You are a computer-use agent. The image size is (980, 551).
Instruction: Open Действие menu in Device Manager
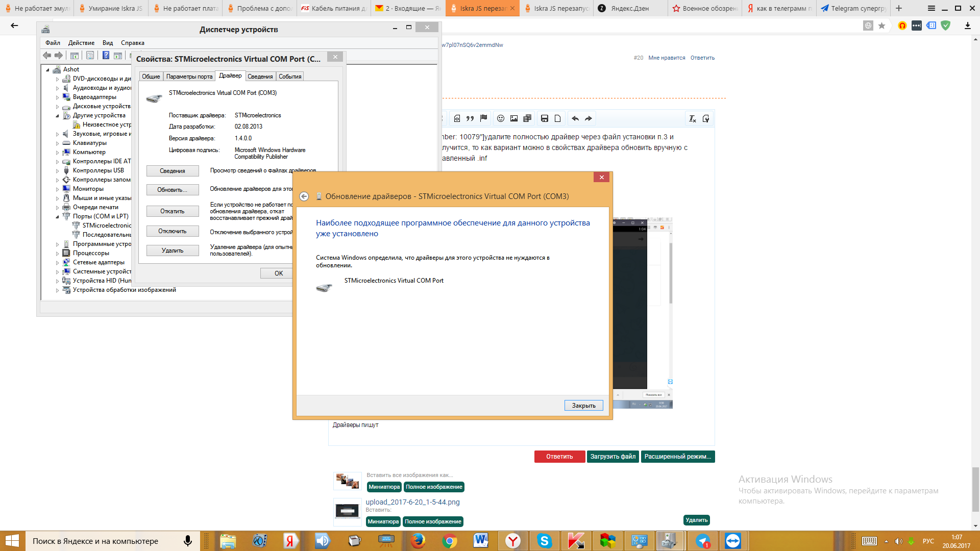81,43
